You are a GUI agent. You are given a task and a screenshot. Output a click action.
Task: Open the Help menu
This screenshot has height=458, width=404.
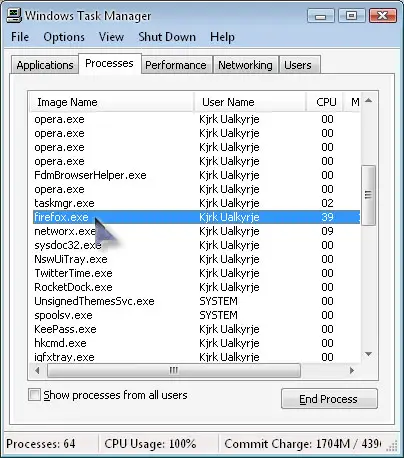click(x=222, y=37)
